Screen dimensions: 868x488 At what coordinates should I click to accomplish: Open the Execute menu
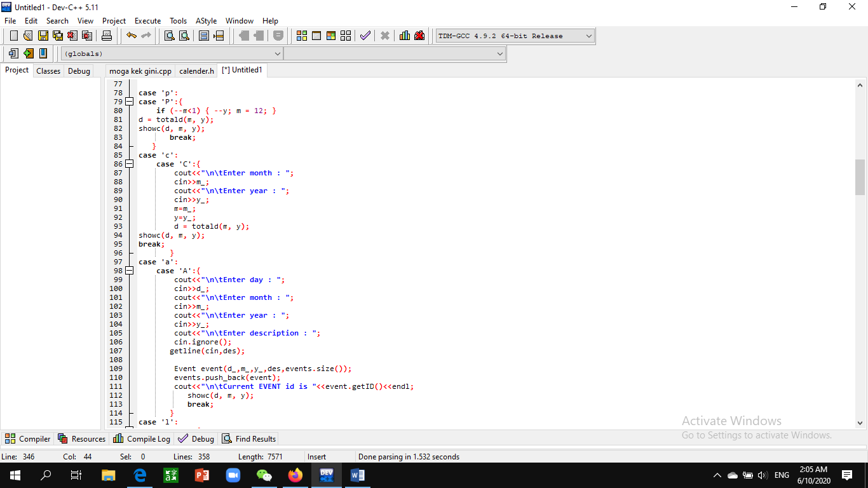(148, 21)
